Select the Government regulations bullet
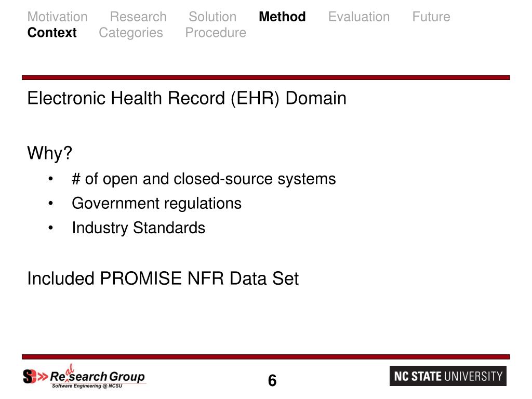The height and width of the screenshot is (399, 532). 156,204
